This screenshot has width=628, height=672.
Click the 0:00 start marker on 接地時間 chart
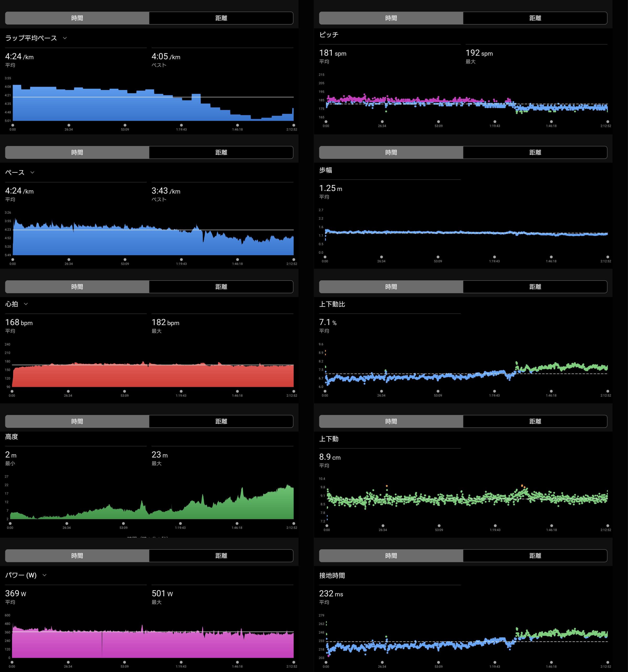(326, 662)
